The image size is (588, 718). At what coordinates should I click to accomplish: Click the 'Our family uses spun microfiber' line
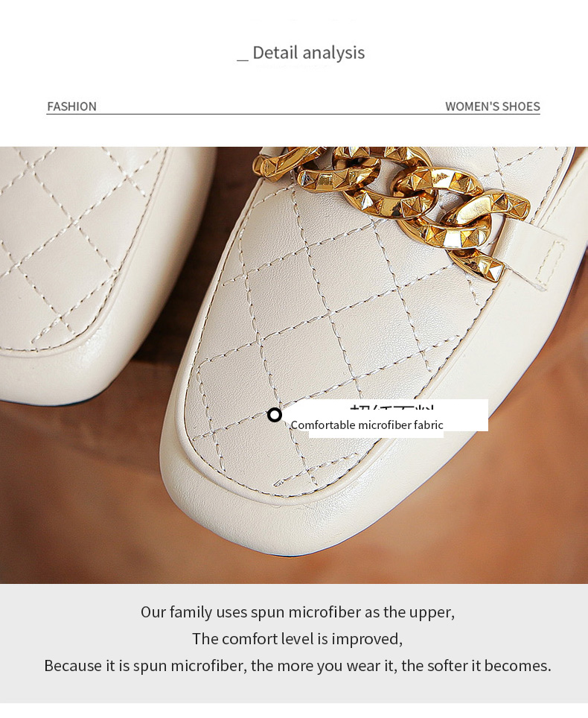(x=298, y=611)
